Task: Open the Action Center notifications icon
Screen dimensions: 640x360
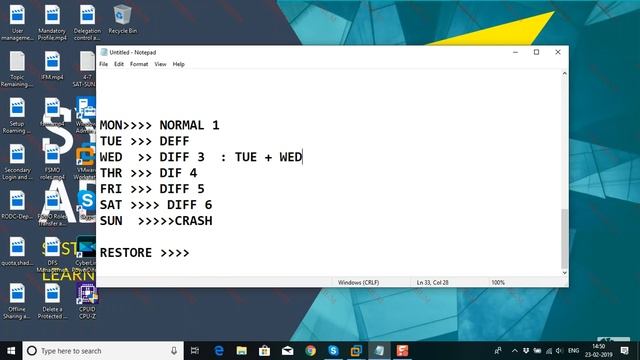Action: (624, 351)
